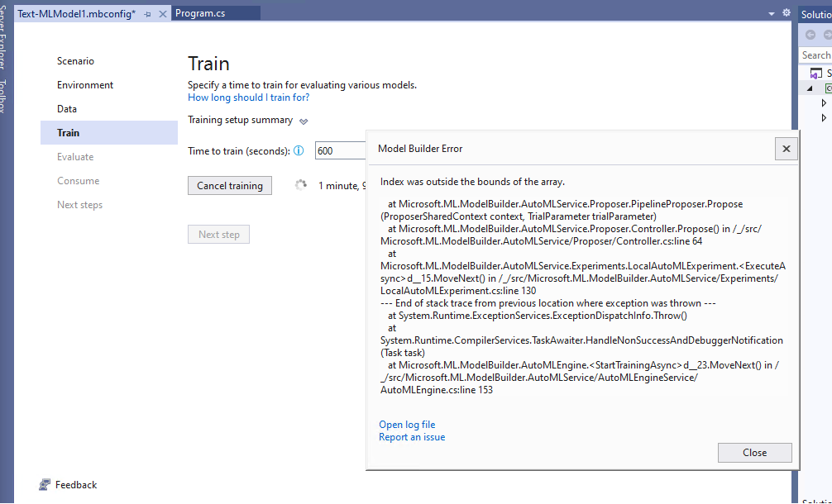Image resolution: width=832 pixels, height=504 pixels.
Task: Collapse the expanded node in Solution Explorer
Action: (809, 87)
